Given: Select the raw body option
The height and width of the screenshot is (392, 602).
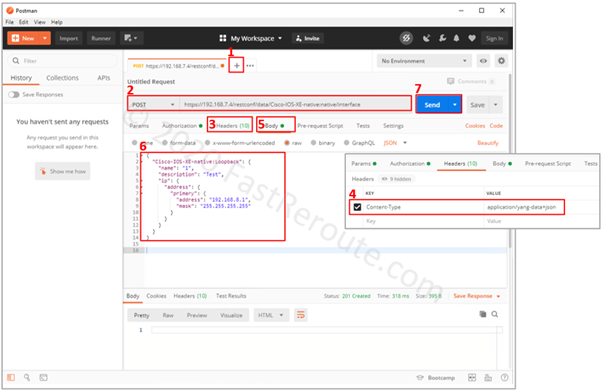Looking at the screenshot, I should (286, 143).
